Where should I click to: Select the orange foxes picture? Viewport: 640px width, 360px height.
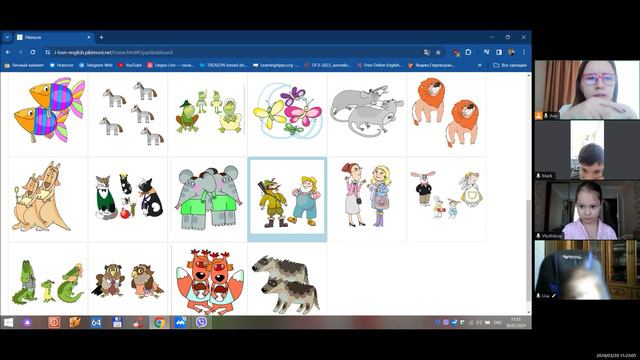(x=210, y=282)
